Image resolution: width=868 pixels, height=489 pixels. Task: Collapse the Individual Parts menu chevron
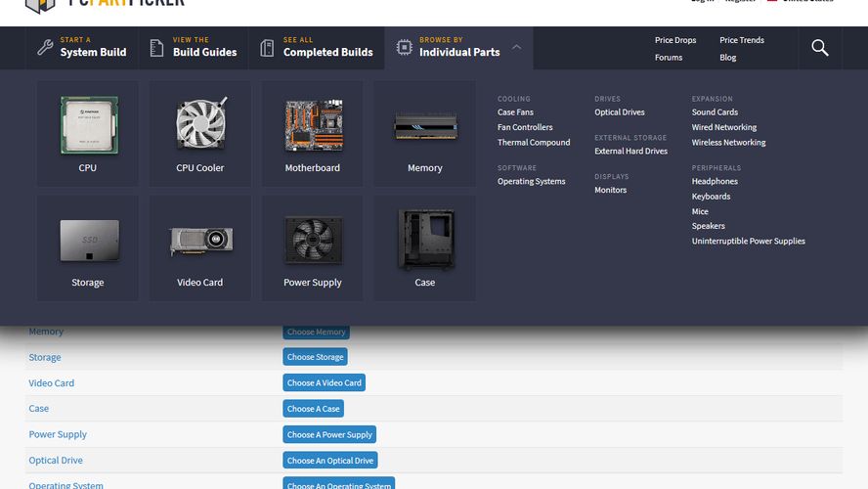(516, 47)
